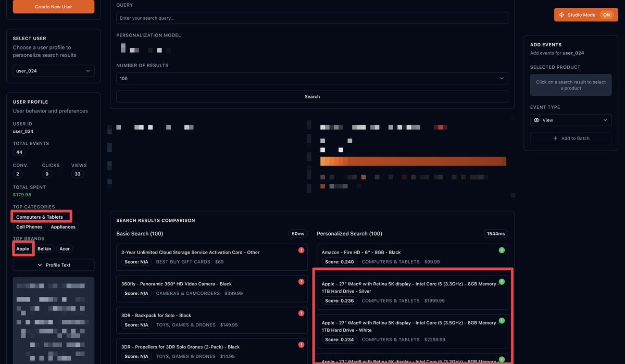Click the Create New User button
Image resolution: width=625 pixels, height=364 pixels.
click(x=54, y=7)
